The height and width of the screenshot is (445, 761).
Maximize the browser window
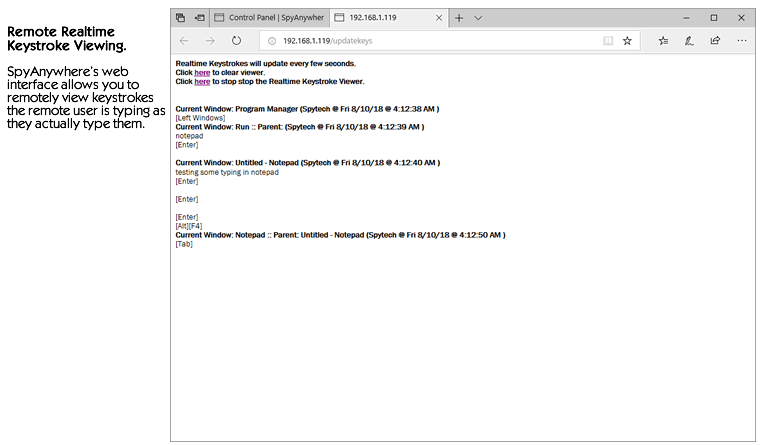coord(713,18)
